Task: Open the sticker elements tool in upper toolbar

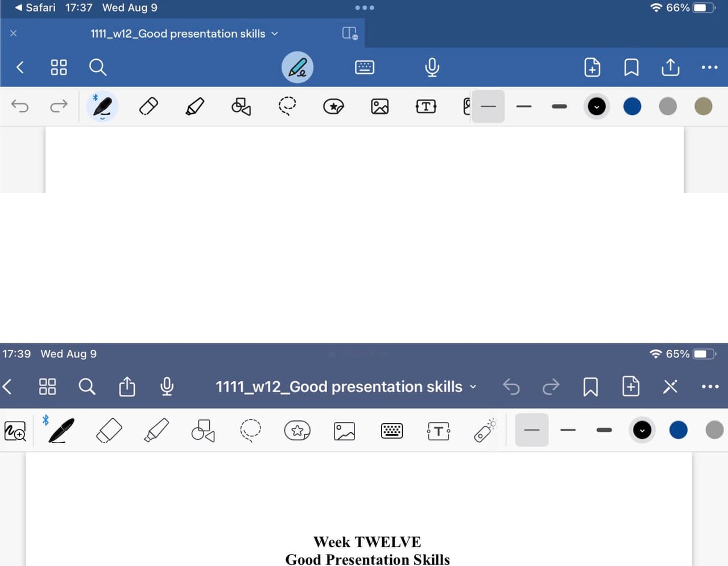Action: tap(333, 106)
